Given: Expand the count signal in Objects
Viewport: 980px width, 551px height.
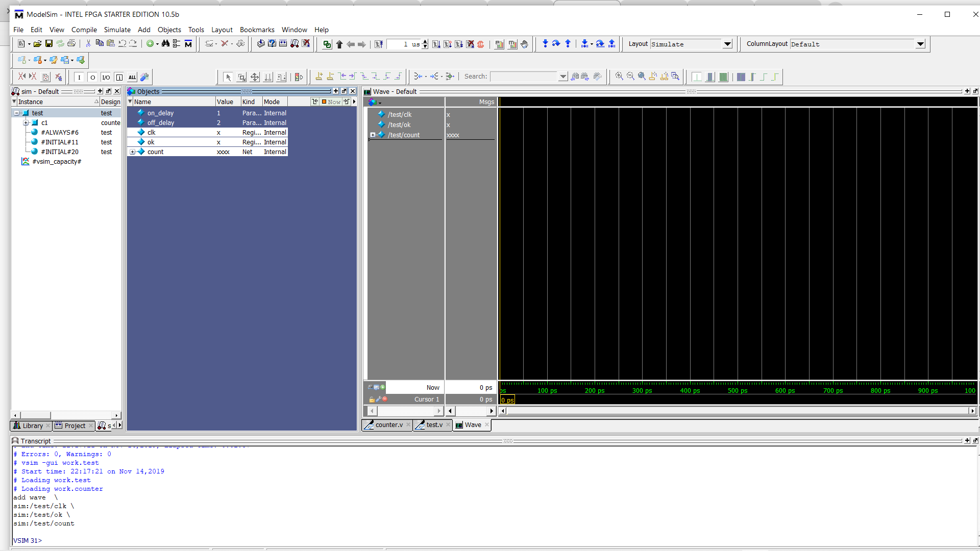Looking at the screenshot, I should (132, 152).
